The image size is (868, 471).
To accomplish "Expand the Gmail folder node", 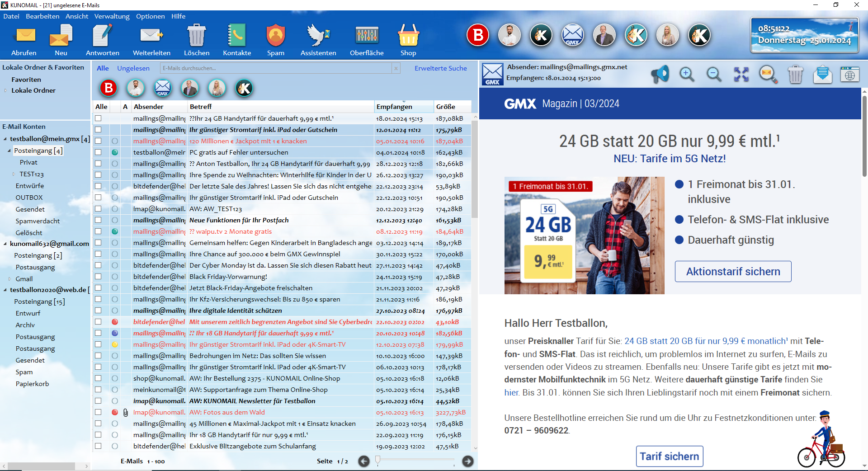I will click(x=9, y=279).
